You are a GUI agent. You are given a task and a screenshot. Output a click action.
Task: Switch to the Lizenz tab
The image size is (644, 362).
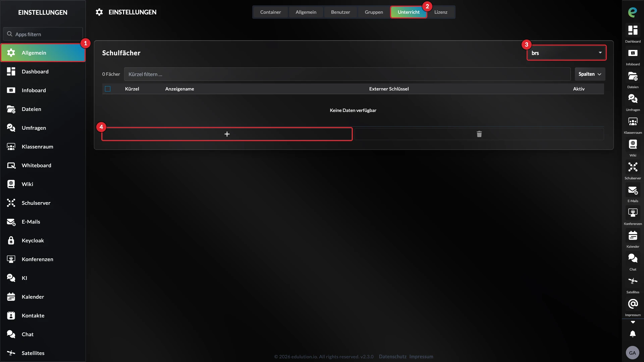pos(441,12)
